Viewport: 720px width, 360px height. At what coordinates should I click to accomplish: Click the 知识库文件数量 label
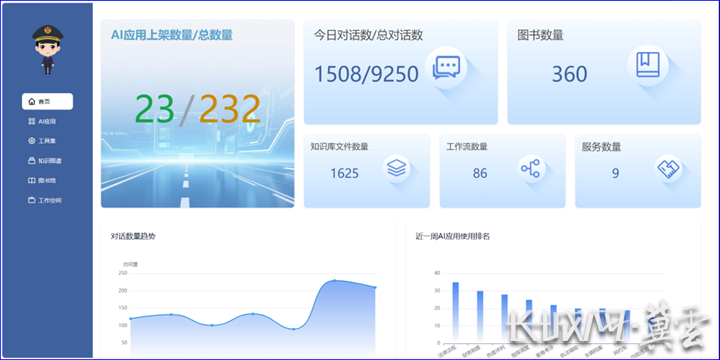339,147
